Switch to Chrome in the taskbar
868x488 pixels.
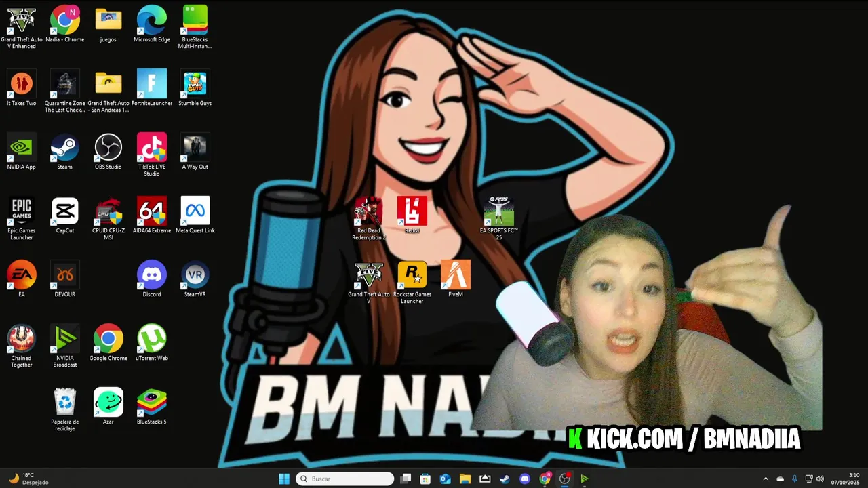coord(545,479)
